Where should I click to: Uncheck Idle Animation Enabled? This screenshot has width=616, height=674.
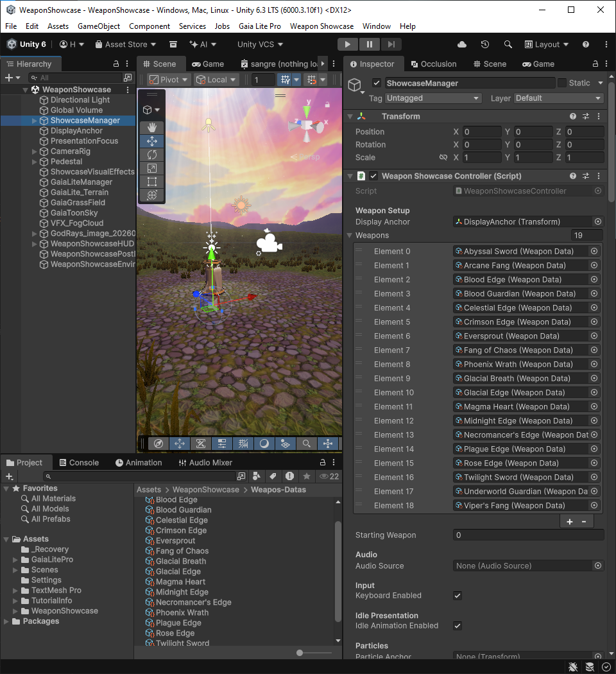coord(458,625)
